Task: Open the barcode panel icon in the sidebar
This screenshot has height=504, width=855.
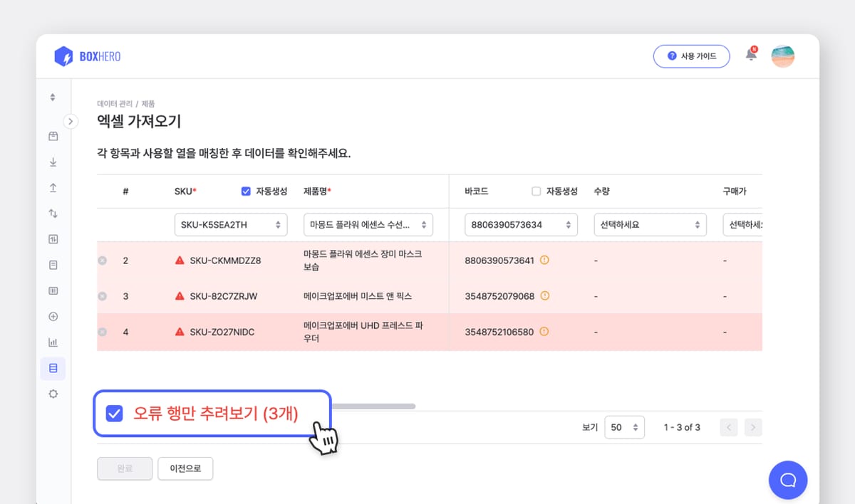Action: 53,290
